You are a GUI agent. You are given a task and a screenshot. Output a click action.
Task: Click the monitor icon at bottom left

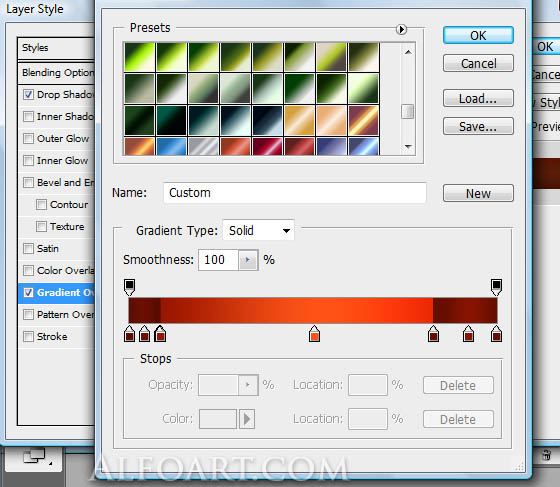tap(34, 456)
